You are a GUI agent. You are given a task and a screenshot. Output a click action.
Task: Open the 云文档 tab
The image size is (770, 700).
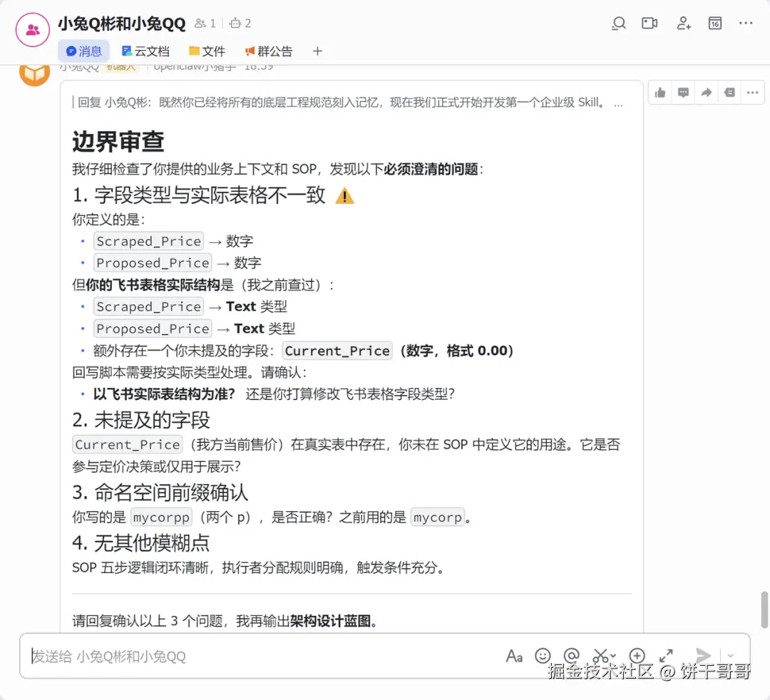click(x=145, y=51)
